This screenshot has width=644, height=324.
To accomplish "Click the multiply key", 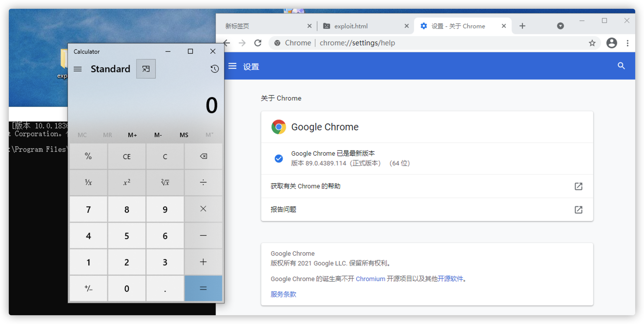I will pos(203,209).
